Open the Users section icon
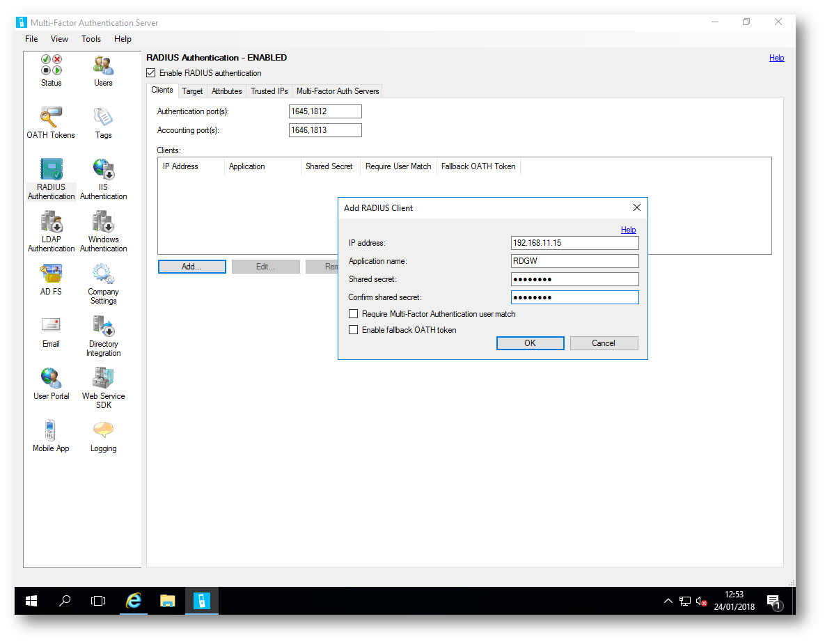Viewport: 825px width, 644px height. [x=104, y=65]
